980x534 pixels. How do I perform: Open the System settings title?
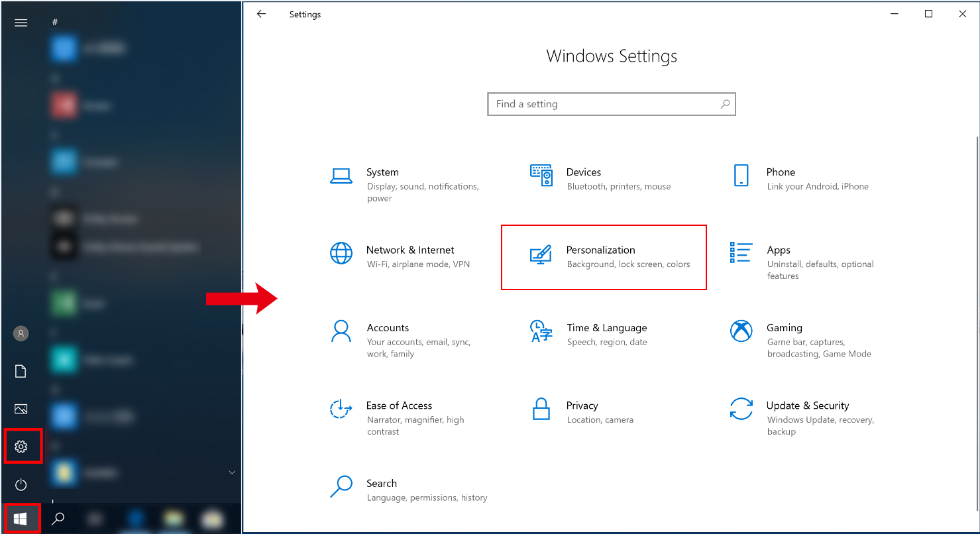point(382,172)
